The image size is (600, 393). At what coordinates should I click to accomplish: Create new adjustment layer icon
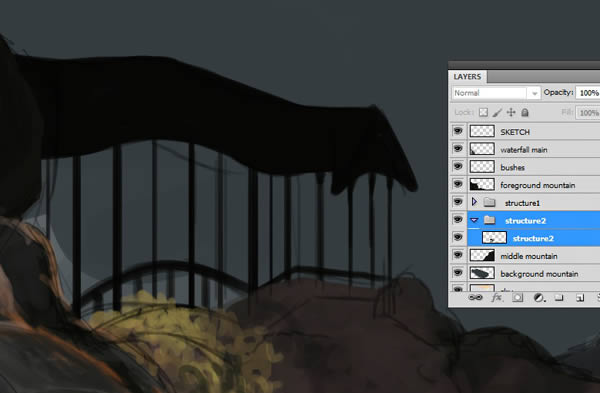(x=539, y=298)
